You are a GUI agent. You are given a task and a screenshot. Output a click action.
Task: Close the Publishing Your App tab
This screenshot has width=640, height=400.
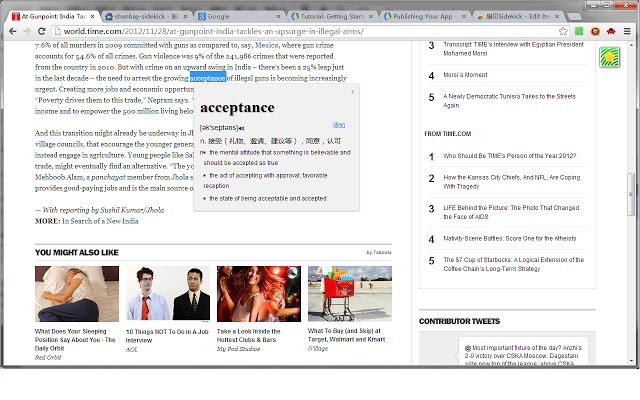pyautogui.click(x=464, y=16)
